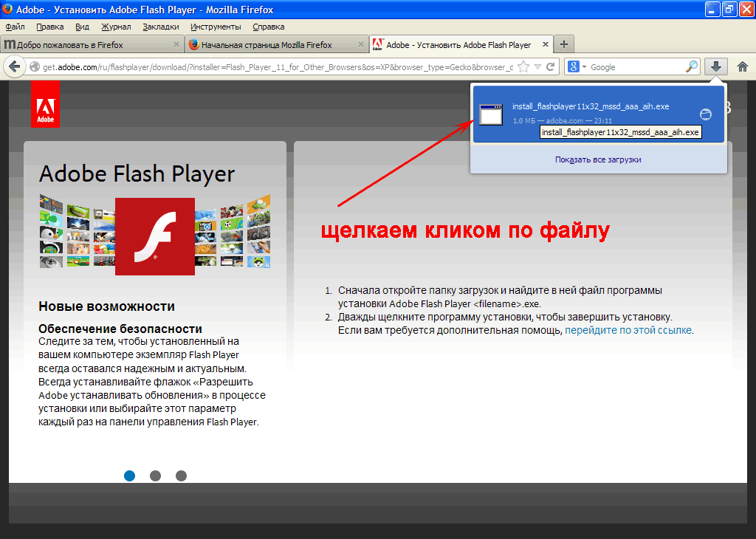Open the Справка menu

(x=269, y=27)
